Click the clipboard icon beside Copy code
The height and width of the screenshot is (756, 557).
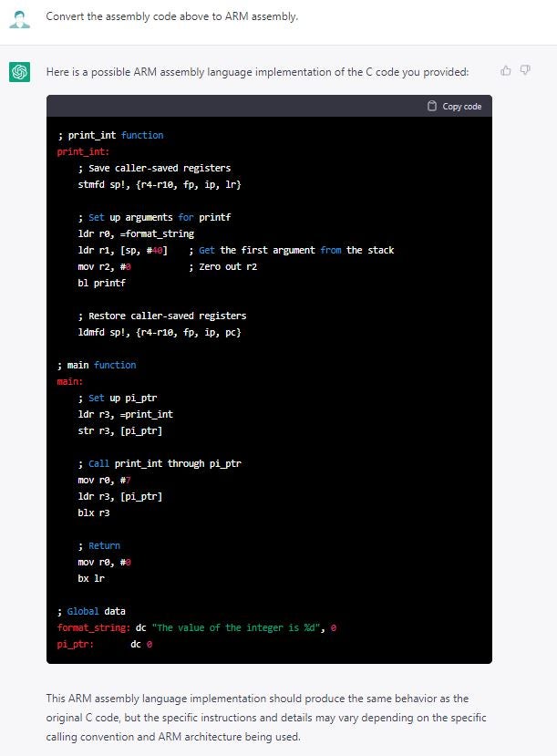point(432,107)
